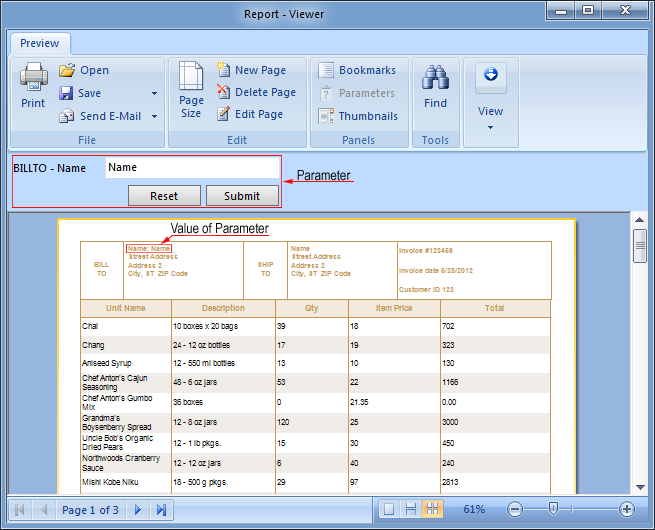Switch to multiple pages view mode
The image size is (655, 530).
tap(433, 510)
